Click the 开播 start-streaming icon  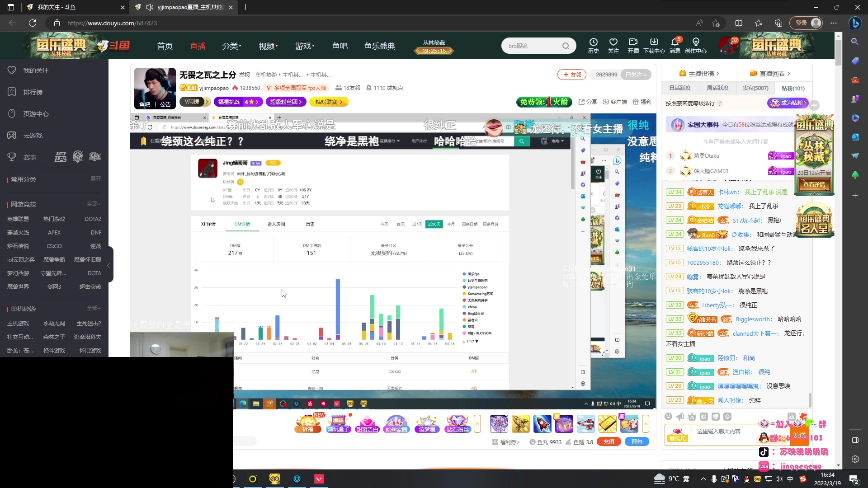click(x=633, y=45)
